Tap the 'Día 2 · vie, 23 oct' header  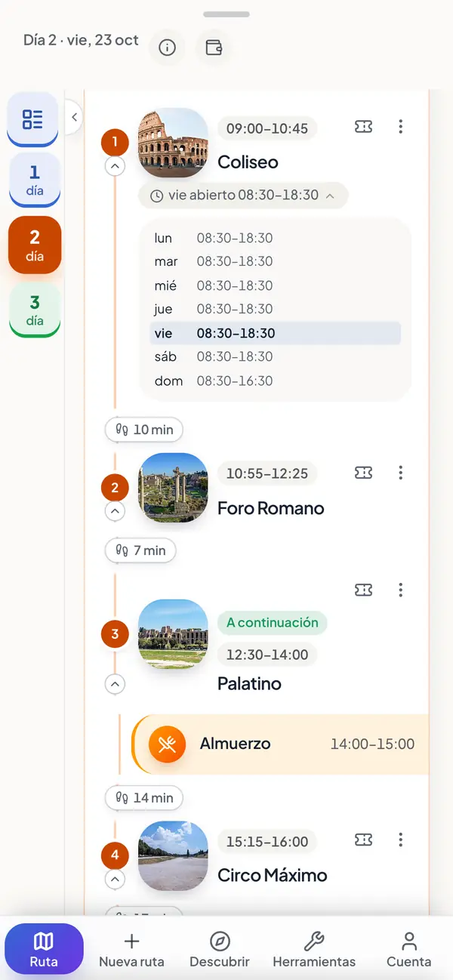point(81,40)
